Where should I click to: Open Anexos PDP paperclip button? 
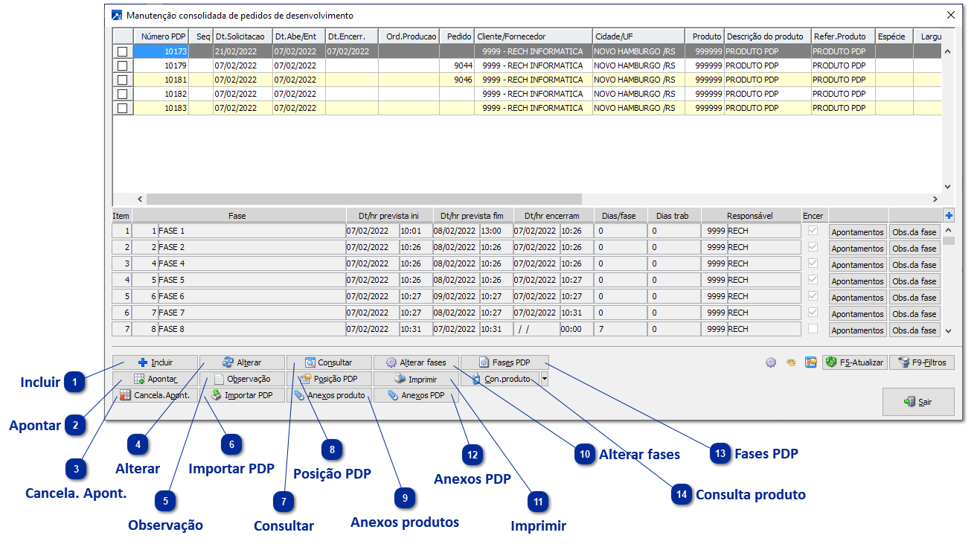(416, 395)
